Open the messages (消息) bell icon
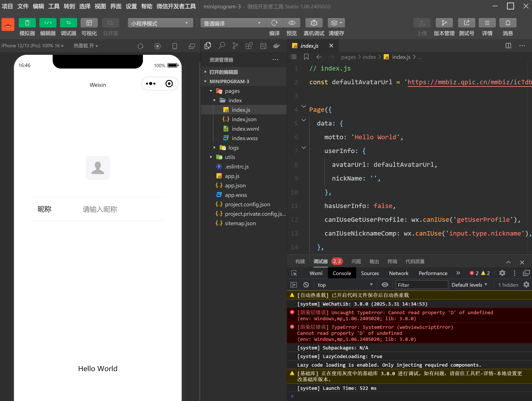Screen dimensions: 532x401 click(508, 23)
